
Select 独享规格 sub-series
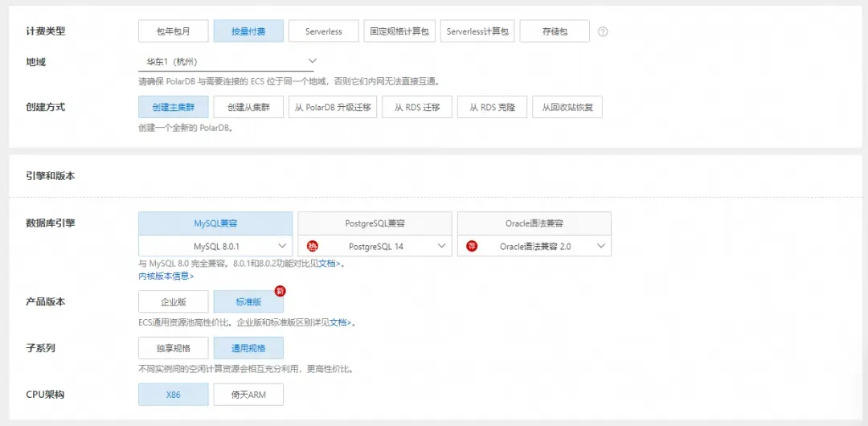[x=174, y=349]
